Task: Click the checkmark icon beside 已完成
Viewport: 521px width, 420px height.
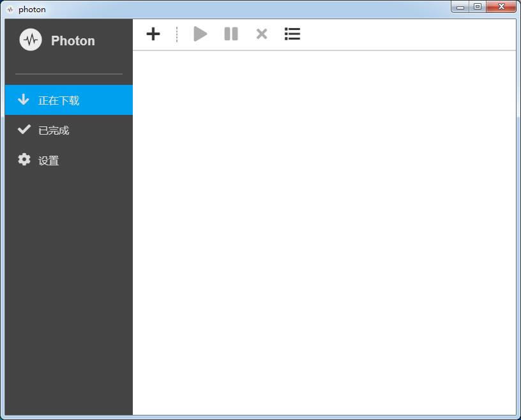Action: coord(24,130)
